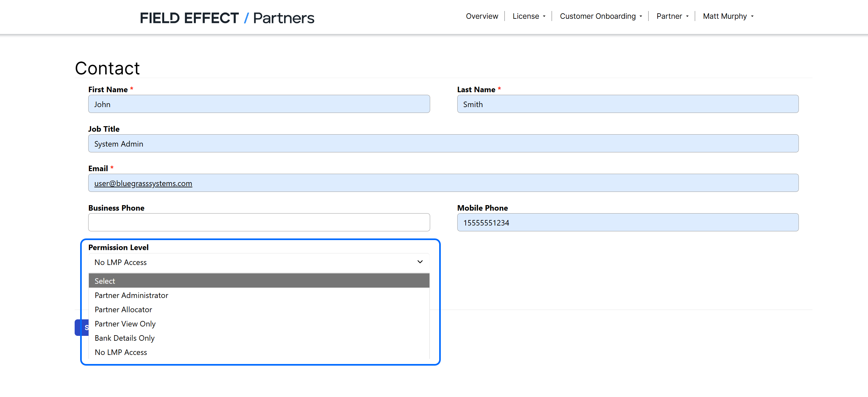The height and width of the screenshot is (397, 868).
Task: Click the Last Name input field
Action: 628,104
